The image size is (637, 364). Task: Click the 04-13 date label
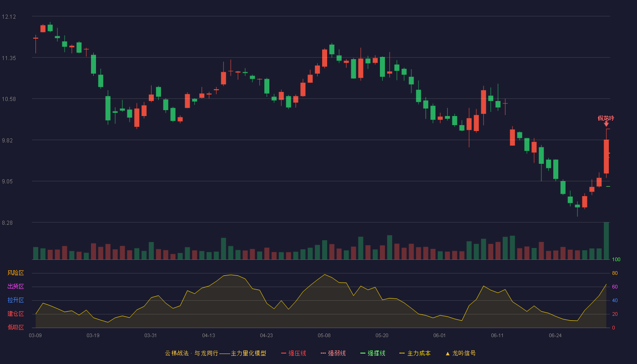208,335
